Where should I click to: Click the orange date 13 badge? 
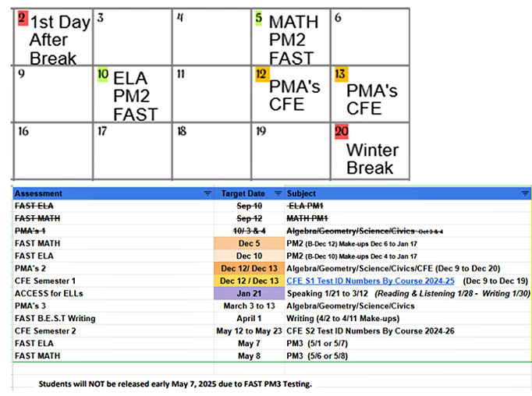[341, 74]
